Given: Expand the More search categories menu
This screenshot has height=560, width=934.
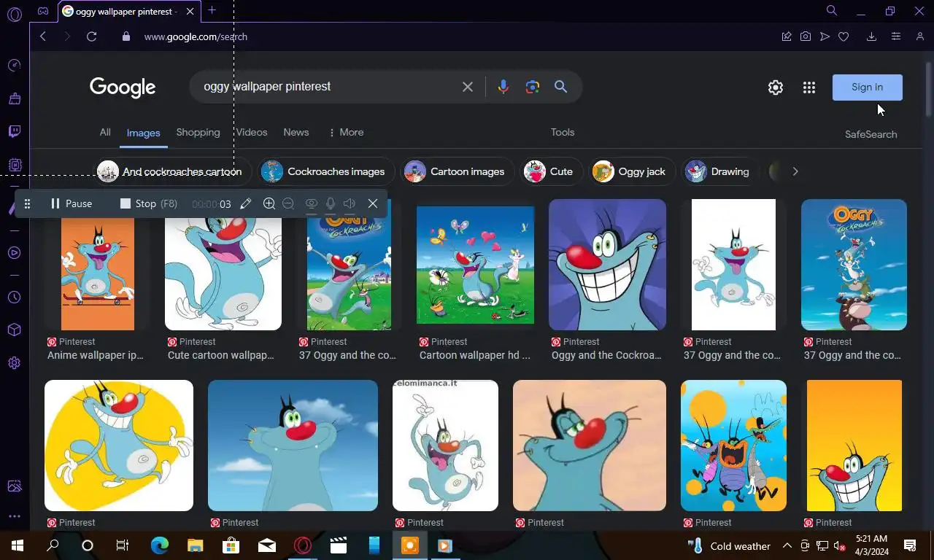Looking at the screenshot, I should coord(346,132).
